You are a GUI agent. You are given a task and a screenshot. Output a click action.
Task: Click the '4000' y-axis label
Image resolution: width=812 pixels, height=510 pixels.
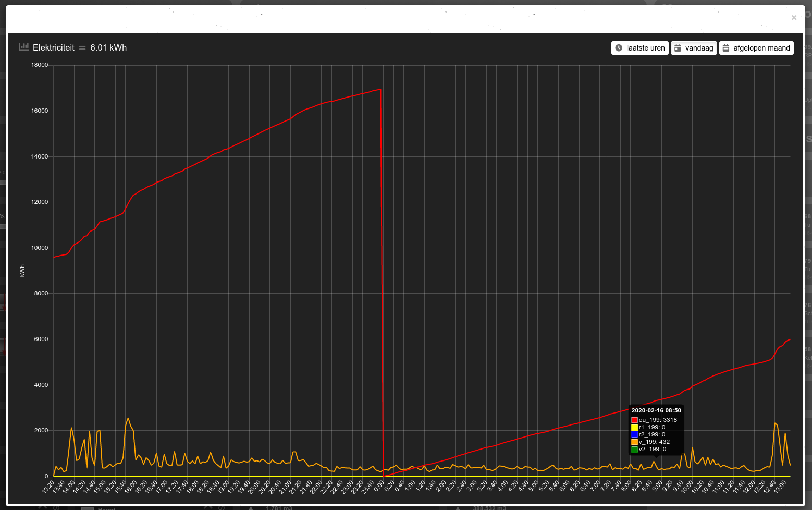click(41, 385)
